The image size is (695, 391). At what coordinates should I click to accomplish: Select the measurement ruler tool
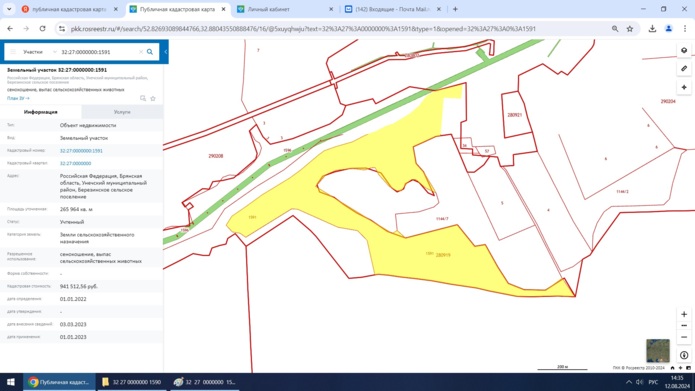point(684,69)
